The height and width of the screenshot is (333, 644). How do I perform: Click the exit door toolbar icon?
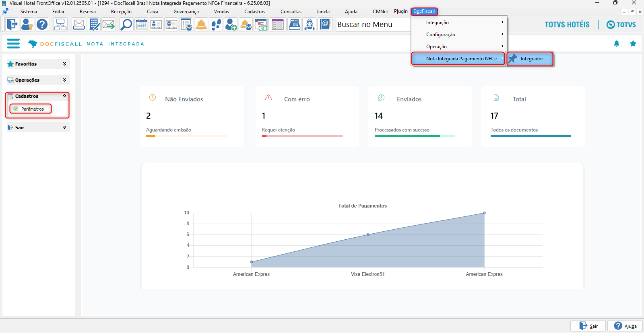click(12, 25)
